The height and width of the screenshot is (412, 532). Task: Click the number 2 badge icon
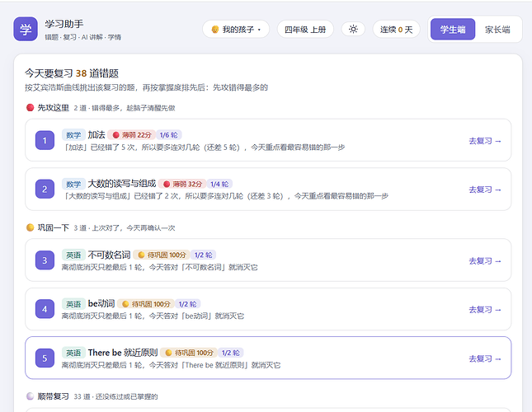click(x=45, y=189)
